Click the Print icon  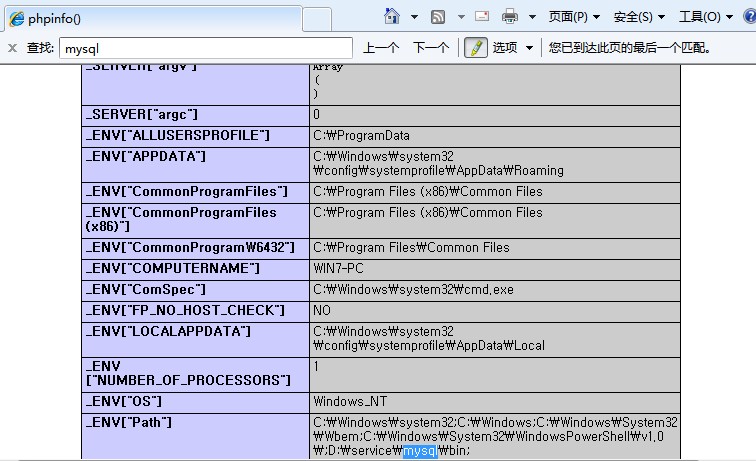pos(510,17)
